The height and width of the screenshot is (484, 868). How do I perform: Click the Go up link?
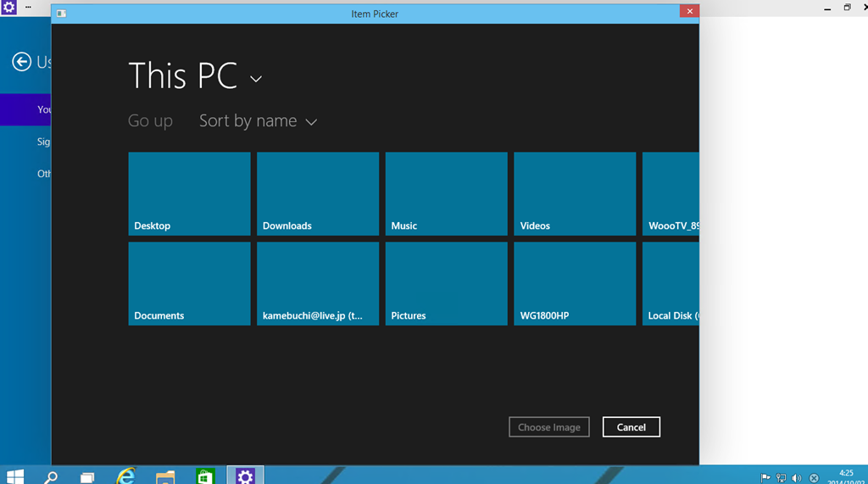150,121
